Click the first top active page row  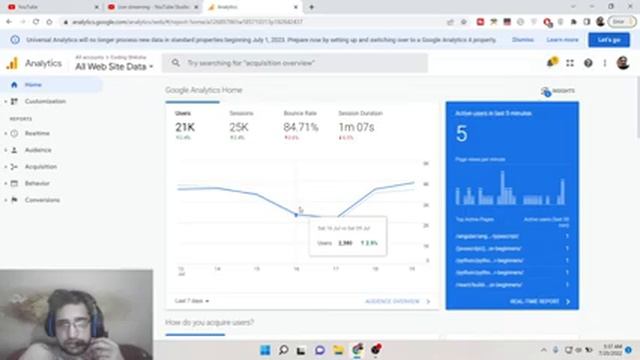tap(512, 236)
